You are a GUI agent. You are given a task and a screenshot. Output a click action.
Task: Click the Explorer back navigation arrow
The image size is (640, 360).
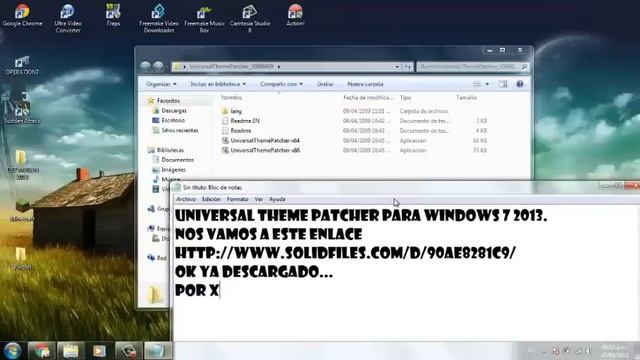(x=145, y=66)
